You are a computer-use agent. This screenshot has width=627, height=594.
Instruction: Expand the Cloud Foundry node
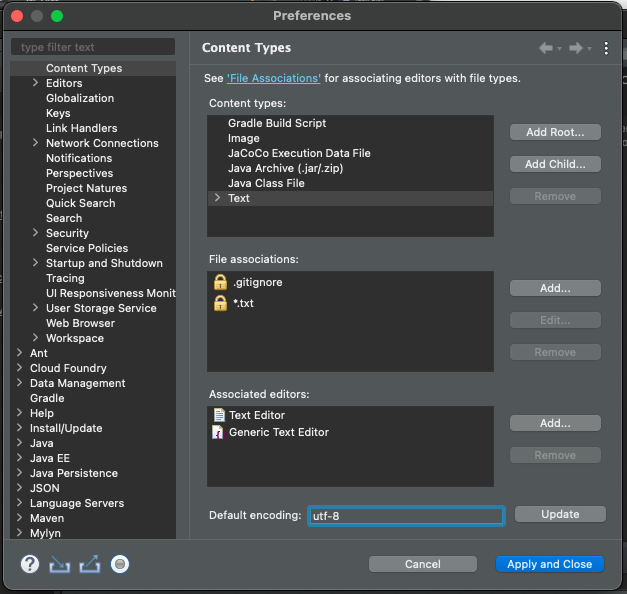click(x=19, y=368)
